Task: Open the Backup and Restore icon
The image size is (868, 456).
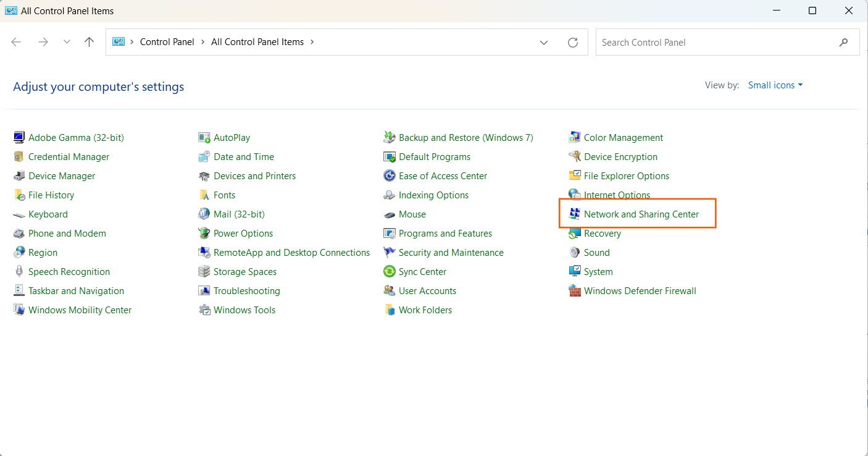Action: pyautogui.click(x=389, y=137)
